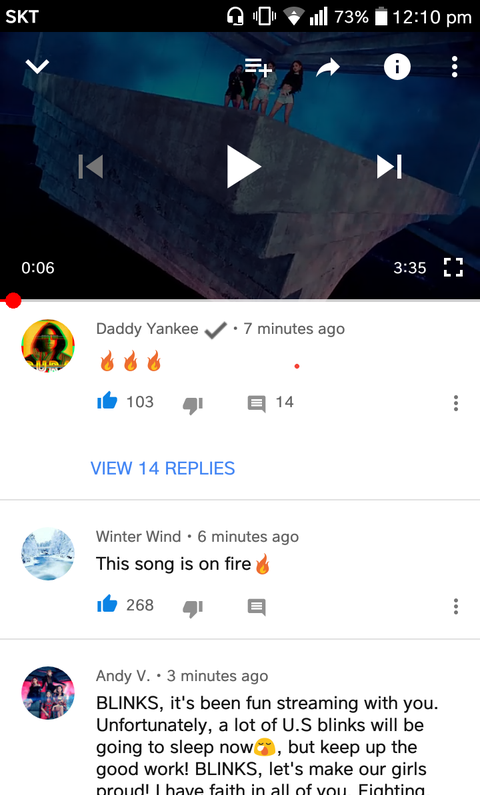Screen dimensions: 480x795
Task: Toggle like on Daddy Yankee's comment
Action: click(x=107, y=402)
